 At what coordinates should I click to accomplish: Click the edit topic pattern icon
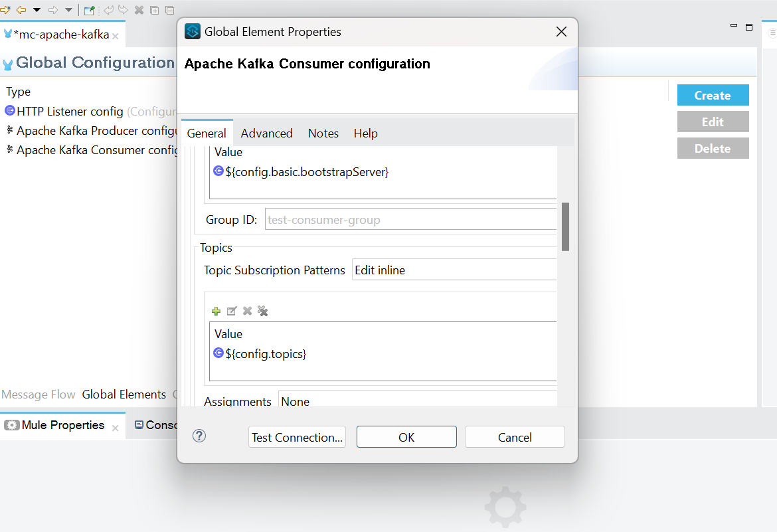(232, 311)
